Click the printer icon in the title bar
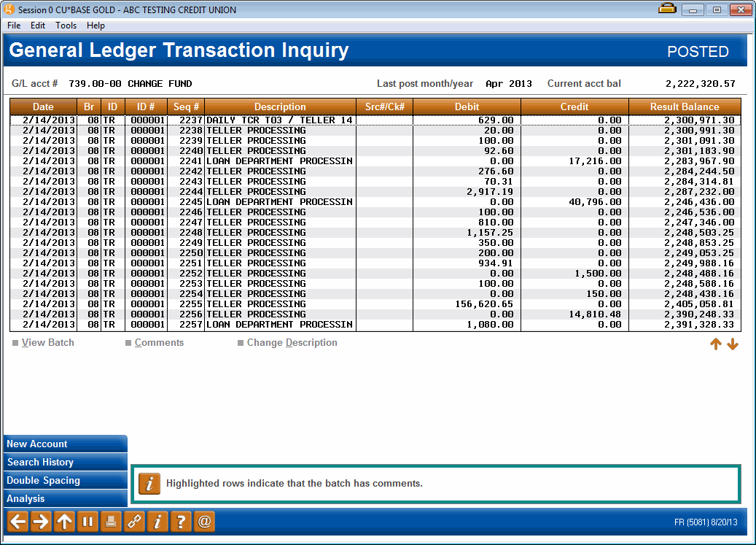This screenshot has height=545, width=756. click(668, 9)
